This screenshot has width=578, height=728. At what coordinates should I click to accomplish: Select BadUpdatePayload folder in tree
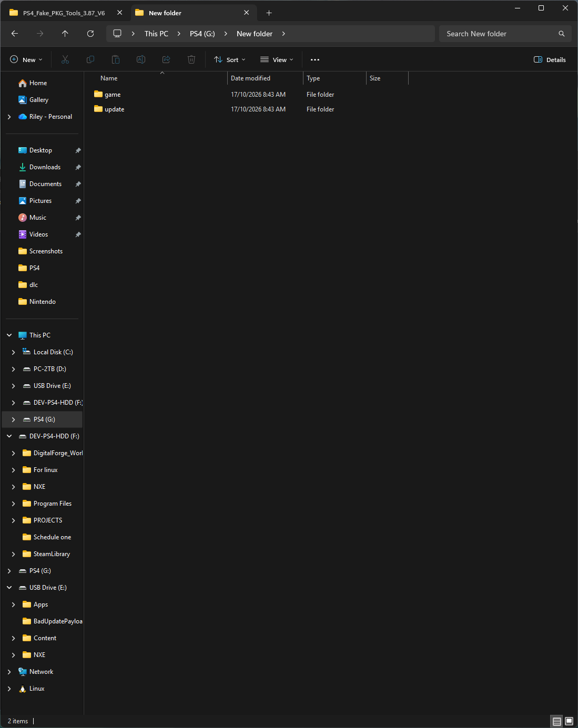tap(53, 621)
